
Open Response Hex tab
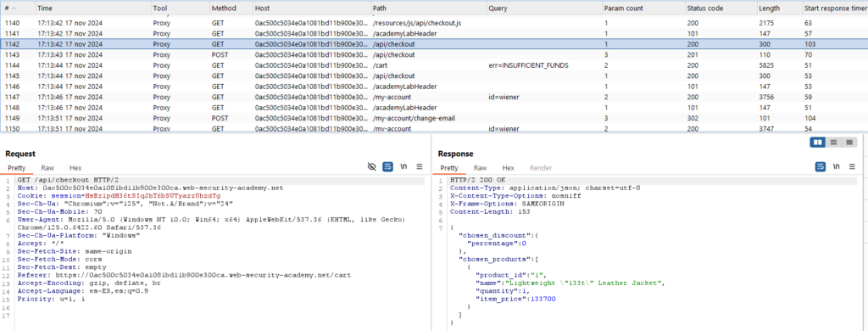coord(509,168)
